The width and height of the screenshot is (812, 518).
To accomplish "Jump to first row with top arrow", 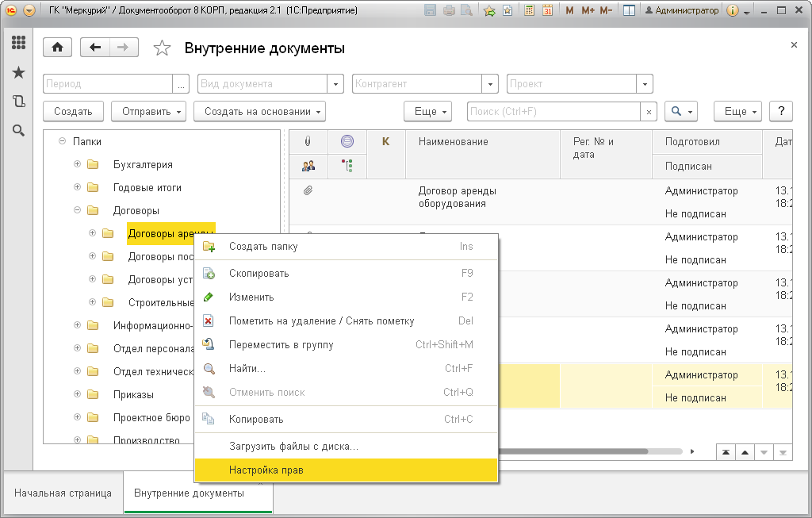I will 726,452.
